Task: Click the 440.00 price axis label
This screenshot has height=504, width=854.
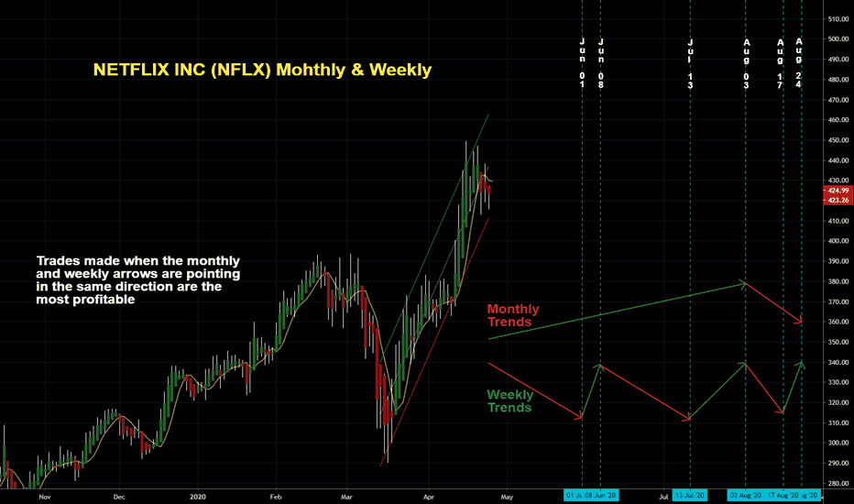Action: pos(838,160)
